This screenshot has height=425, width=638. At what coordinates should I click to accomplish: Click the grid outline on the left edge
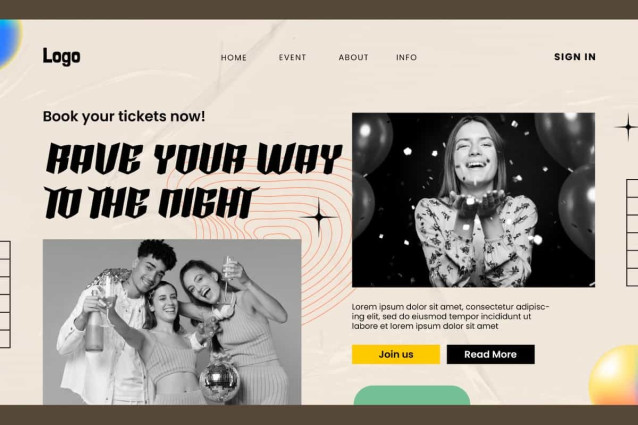(5, 294)
